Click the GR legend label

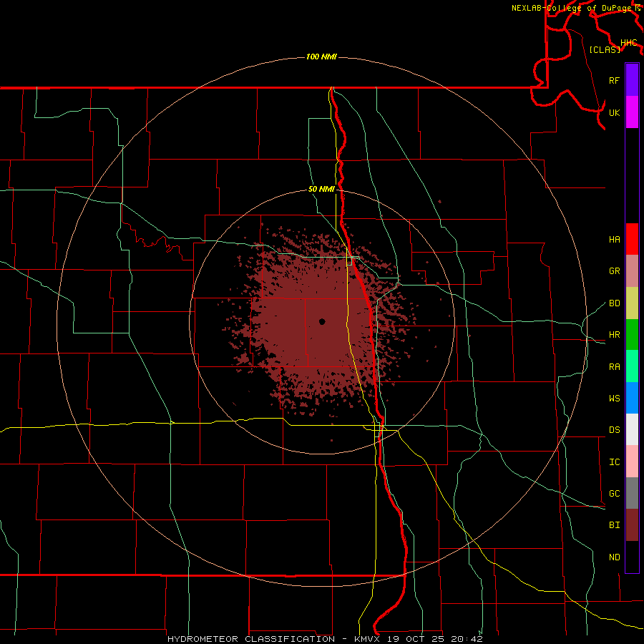click(614, 271)
